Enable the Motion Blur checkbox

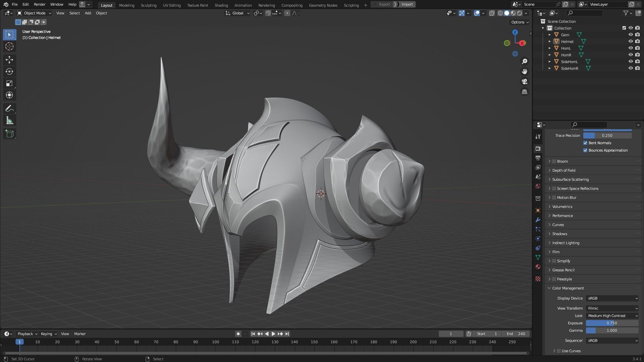pyautogui.click(x=554, y=198)
